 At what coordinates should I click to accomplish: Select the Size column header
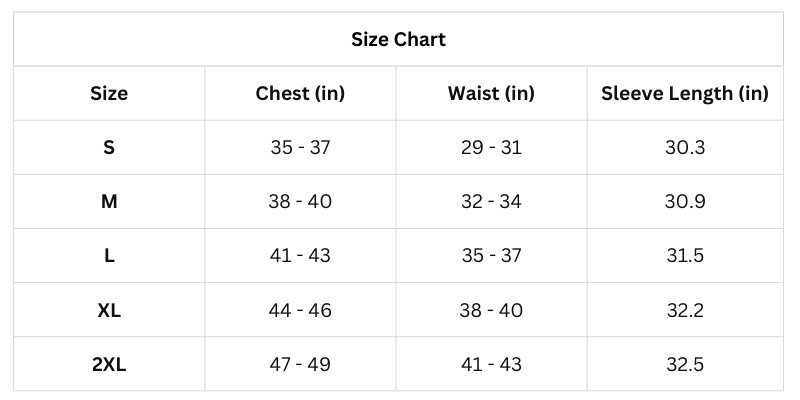(109, 94)
